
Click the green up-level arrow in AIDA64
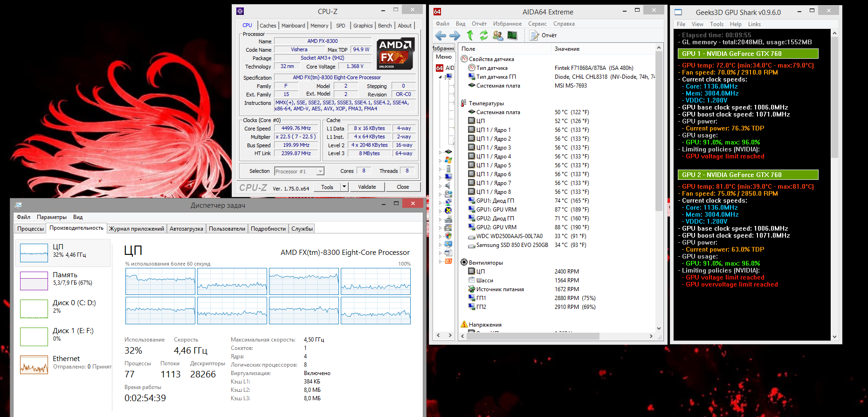point(470,35)
